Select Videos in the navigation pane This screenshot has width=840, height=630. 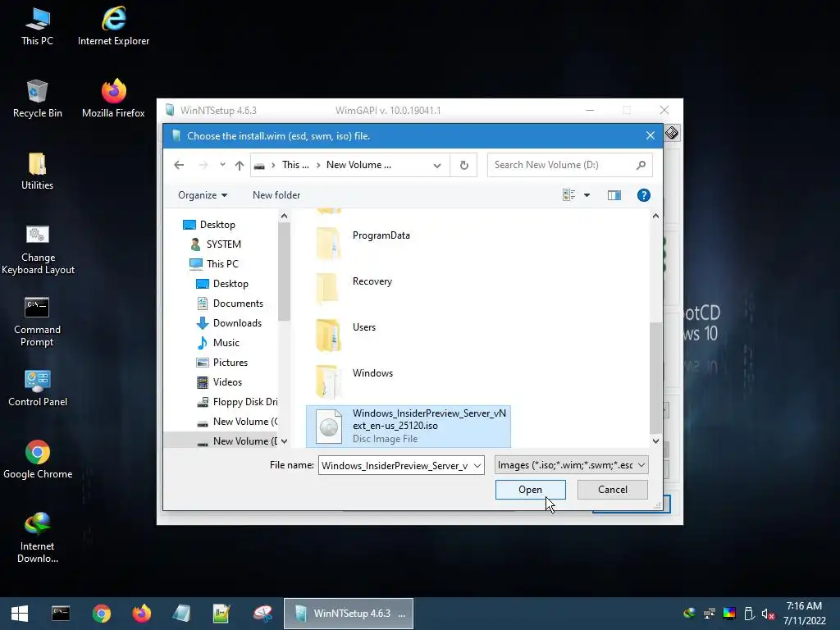coord(220,382)
